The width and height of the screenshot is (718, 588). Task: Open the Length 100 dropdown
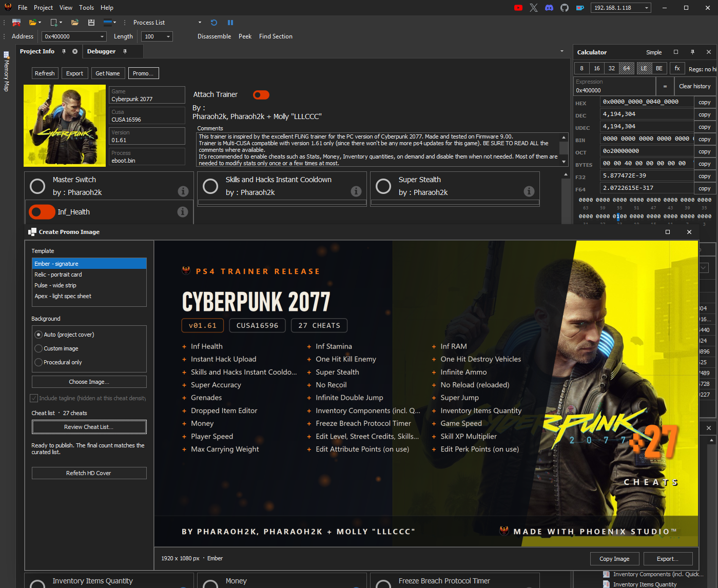coord(168,36)
